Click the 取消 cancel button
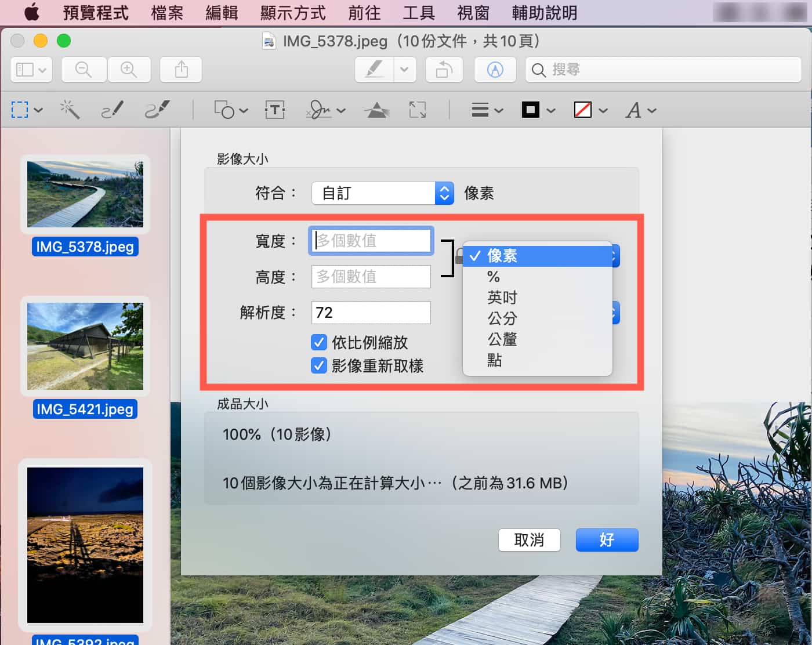Viewport: 812px width, 645px height. tap(530, 540)
